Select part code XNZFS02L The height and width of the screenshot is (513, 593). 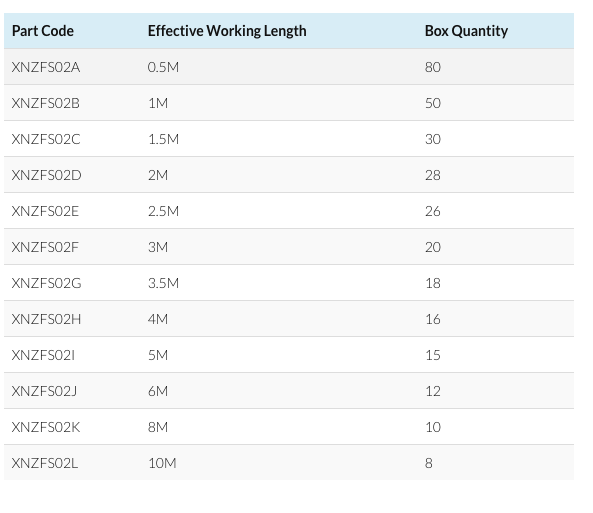pos(45,463)
